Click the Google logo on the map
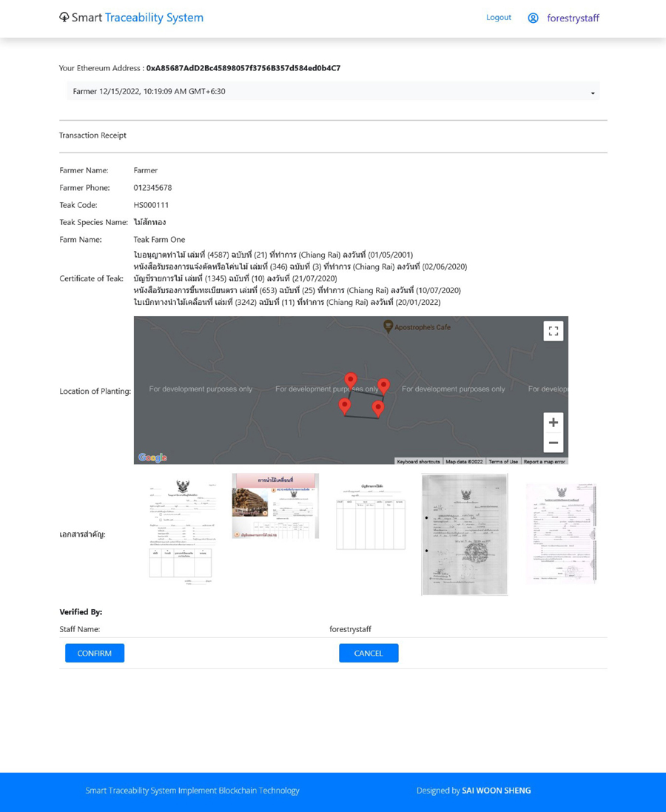 click(x=152, y=458)
